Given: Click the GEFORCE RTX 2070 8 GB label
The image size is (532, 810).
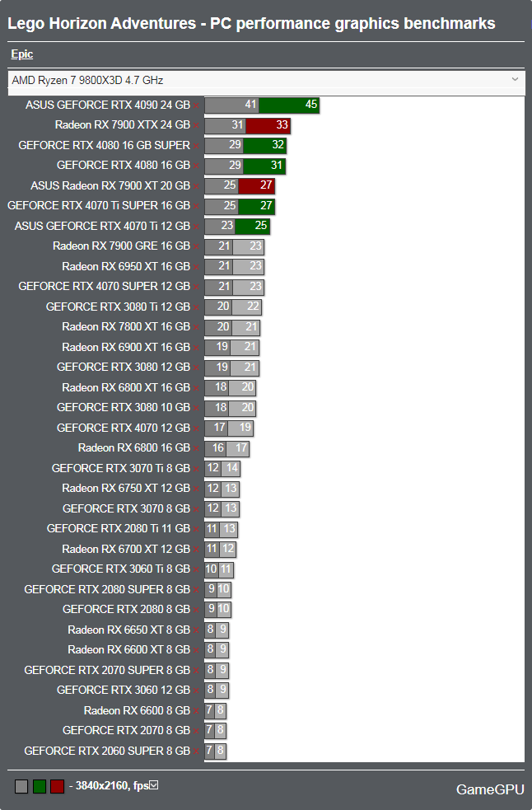Looking at the screenshot, I should point(127,730).
